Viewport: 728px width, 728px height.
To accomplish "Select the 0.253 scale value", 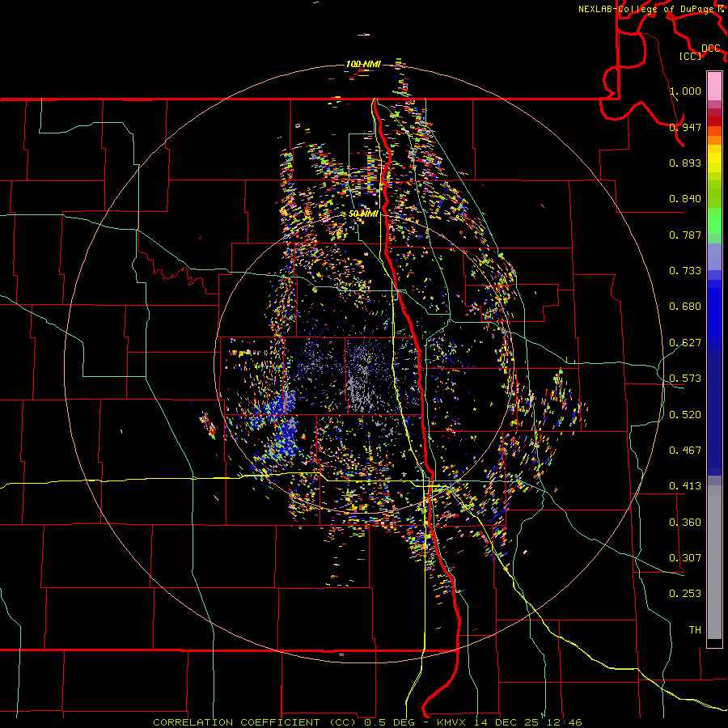I will [x=685, y=594].
